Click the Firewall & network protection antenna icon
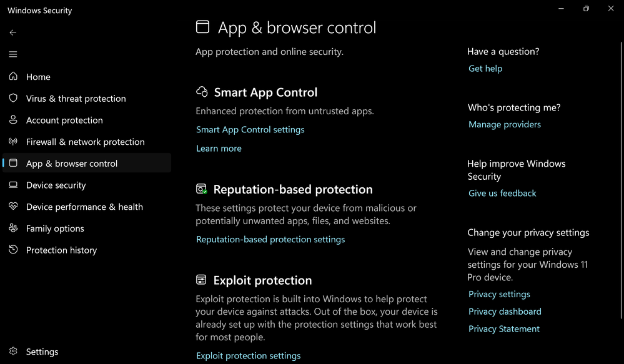Image resolution: width=624 pixels, height=364 pixels. (13, 142)
